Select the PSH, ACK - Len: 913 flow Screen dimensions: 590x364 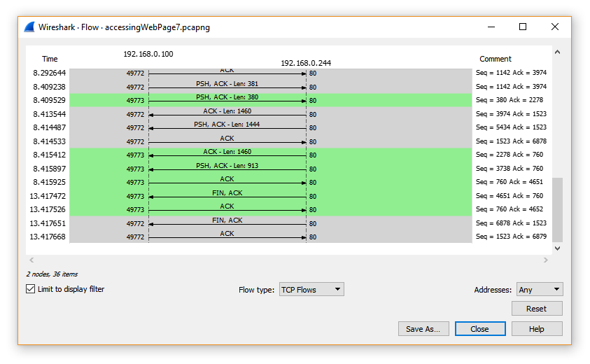pos(227,168)
